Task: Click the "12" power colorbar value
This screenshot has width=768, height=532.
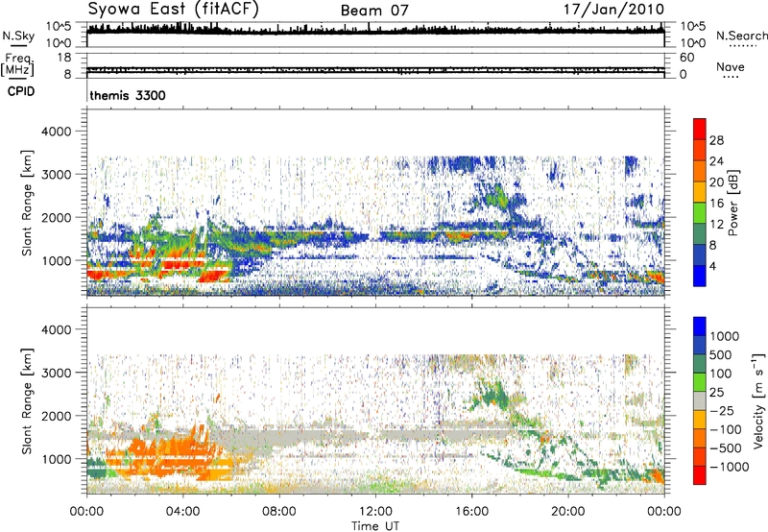Action: click(716, 225)
